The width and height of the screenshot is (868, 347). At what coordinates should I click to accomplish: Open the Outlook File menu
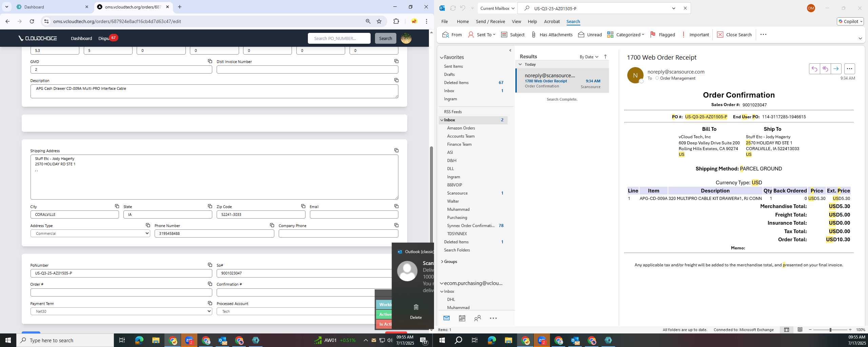point(444,21)
